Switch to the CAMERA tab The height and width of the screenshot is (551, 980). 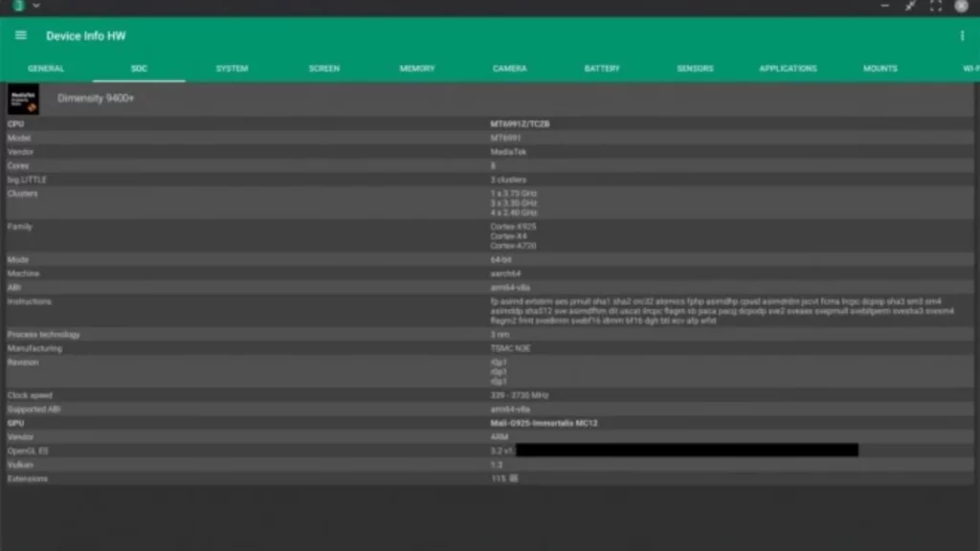(x=509, y=68)
